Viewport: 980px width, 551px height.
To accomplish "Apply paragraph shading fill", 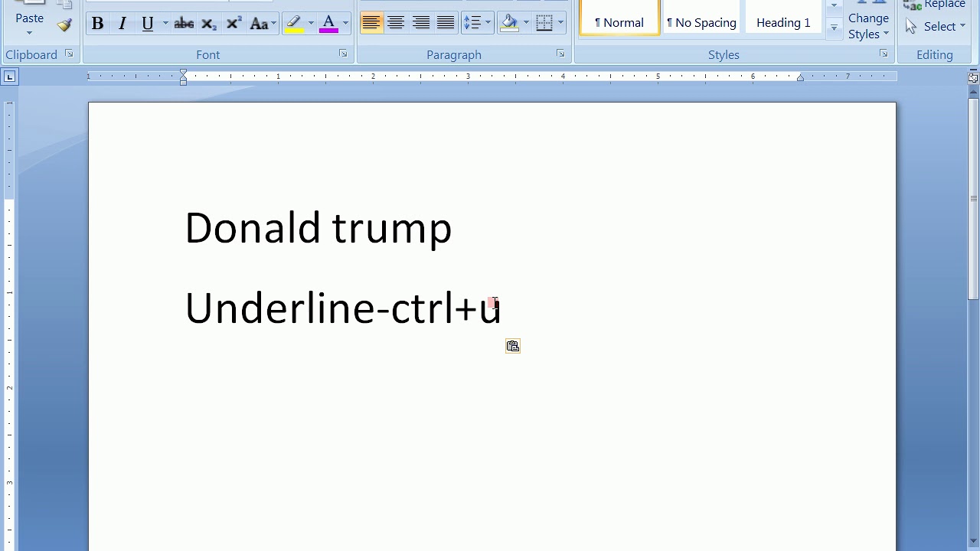I will tap(510, 24).
